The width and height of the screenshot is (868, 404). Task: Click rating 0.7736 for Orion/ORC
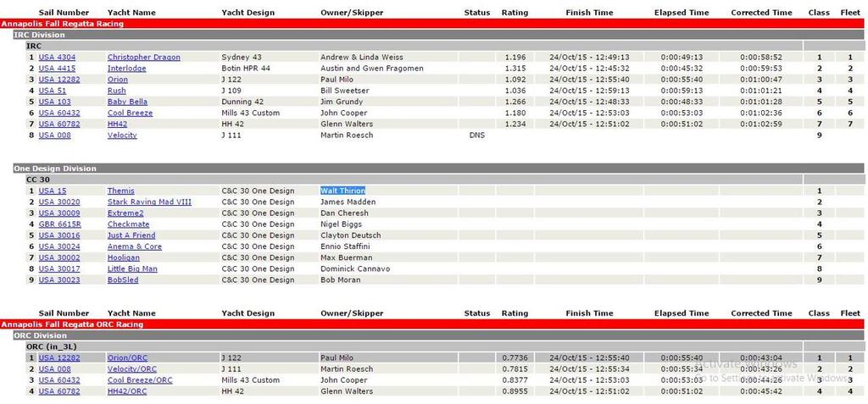point(515,358)
